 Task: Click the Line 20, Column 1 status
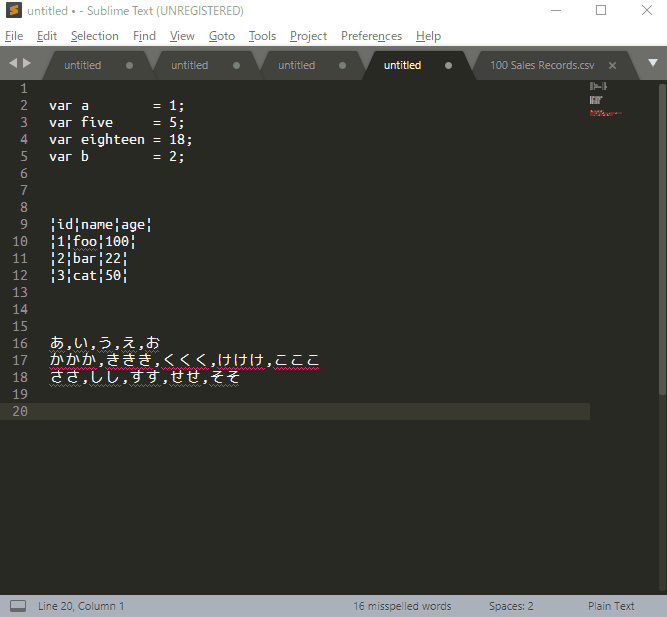click(81, 606)
